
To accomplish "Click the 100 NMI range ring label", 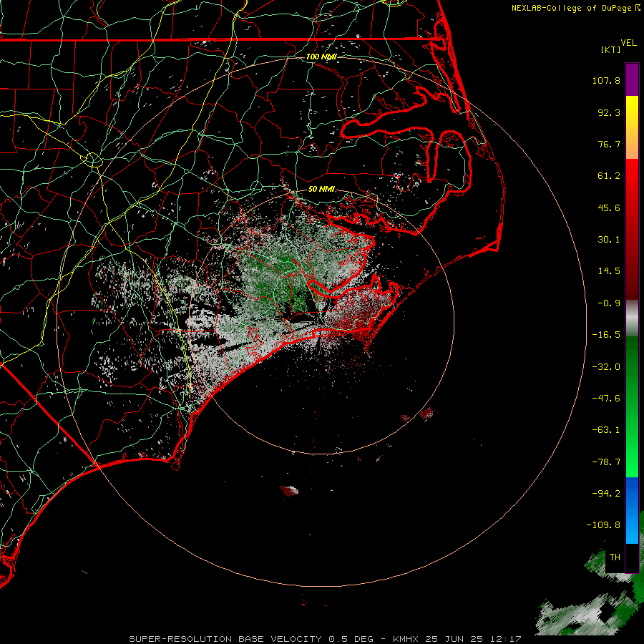I will coord(321,57).
